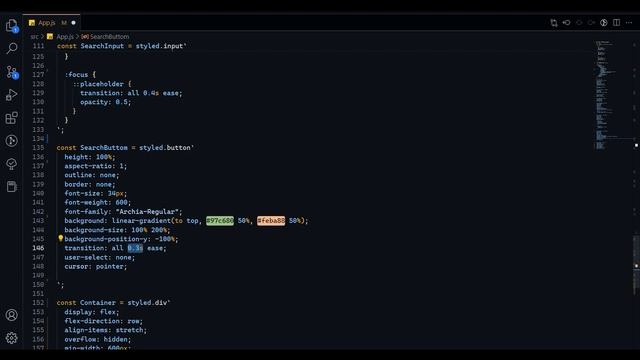Screen dimensions: 640x360
Task: Open the Accounts menu
Action: pos(11,315)
